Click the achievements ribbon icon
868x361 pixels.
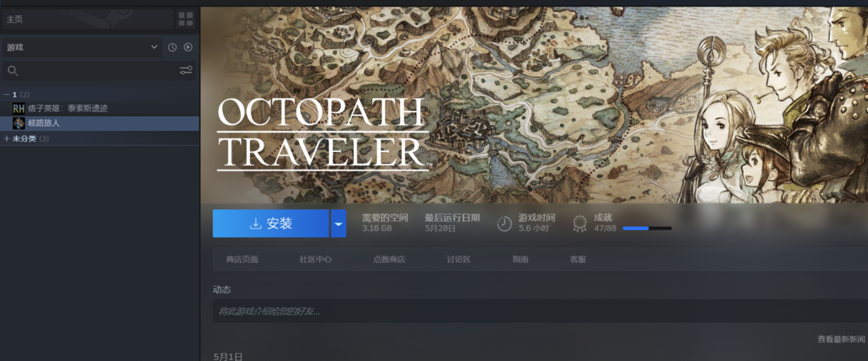579,224
